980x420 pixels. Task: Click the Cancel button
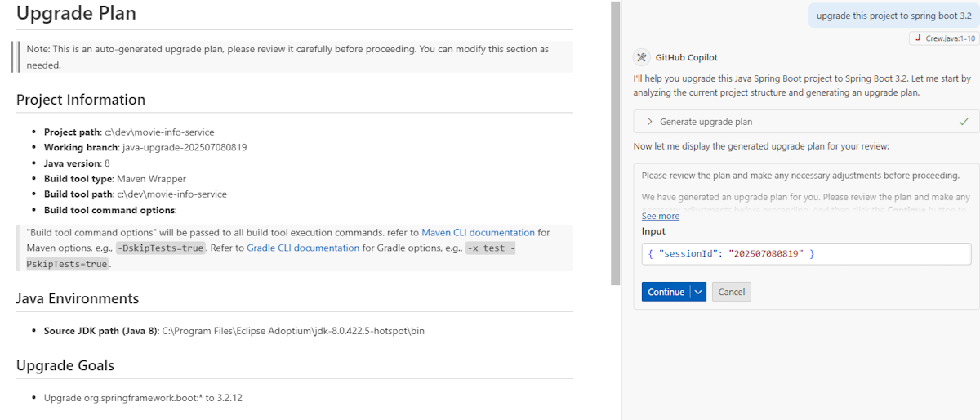click(x=731, y=292)
